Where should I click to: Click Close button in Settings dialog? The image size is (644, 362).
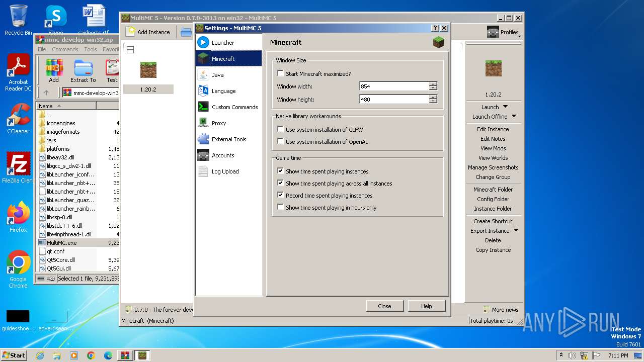point(384,306)
